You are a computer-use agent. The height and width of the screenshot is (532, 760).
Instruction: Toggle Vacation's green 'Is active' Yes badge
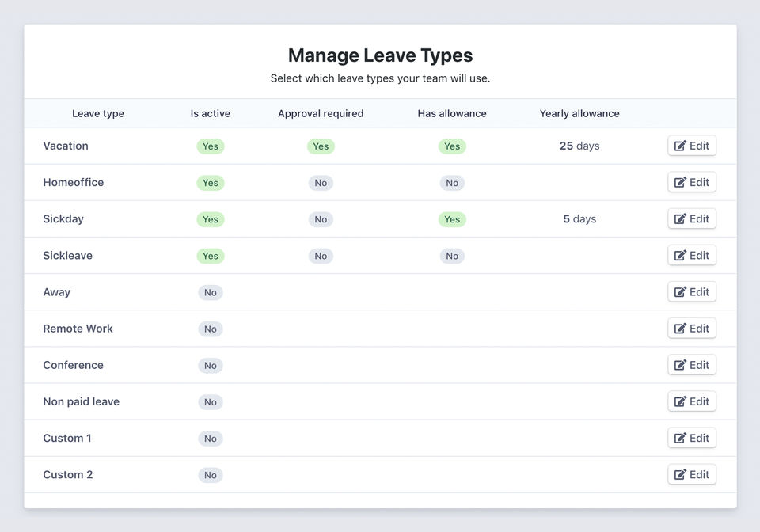tap(211, 146)
